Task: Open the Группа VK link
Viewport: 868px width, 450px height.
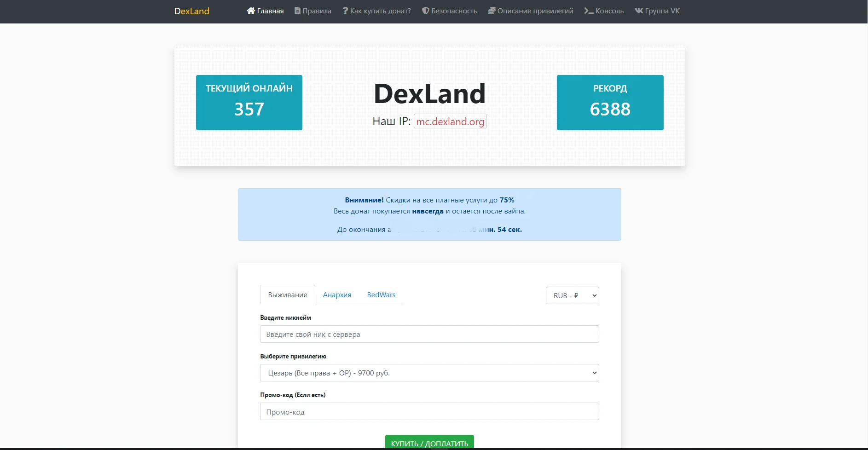Action: click(x=657, y=11)
